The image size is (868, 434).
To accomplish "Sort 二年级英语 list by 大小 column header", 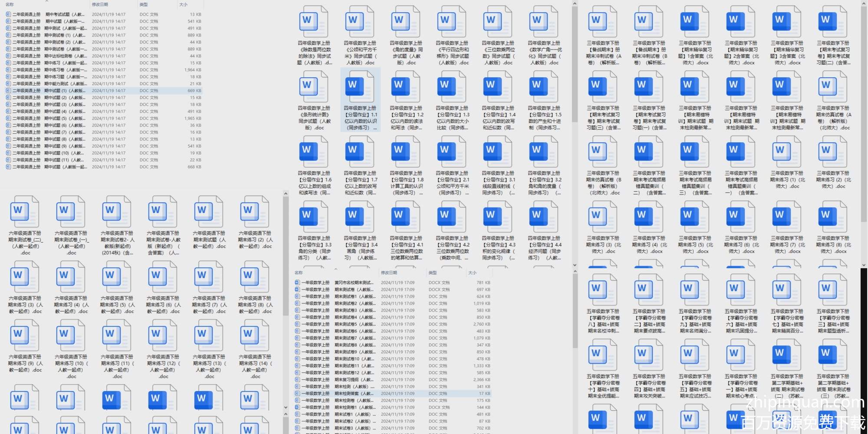I will click(x=183, y=4).
